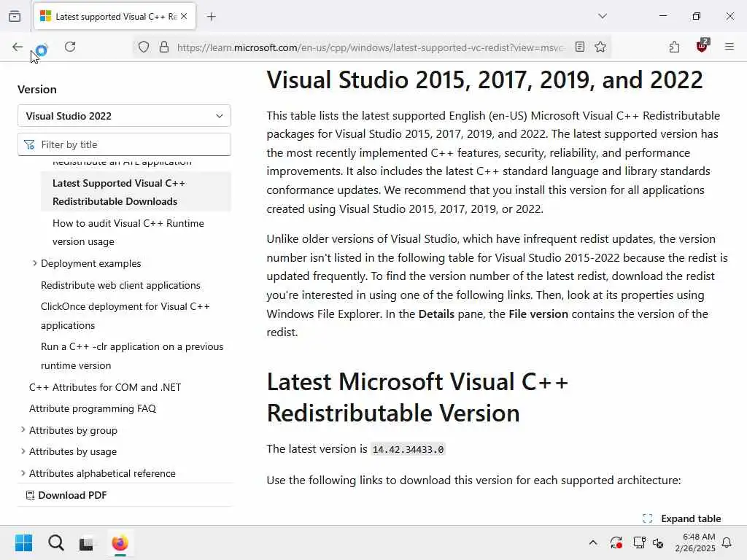Click the Latest Microsoft Visual C++ Redistributable Version heading
This screenshot has width=747, height=560.
[417, 397]
